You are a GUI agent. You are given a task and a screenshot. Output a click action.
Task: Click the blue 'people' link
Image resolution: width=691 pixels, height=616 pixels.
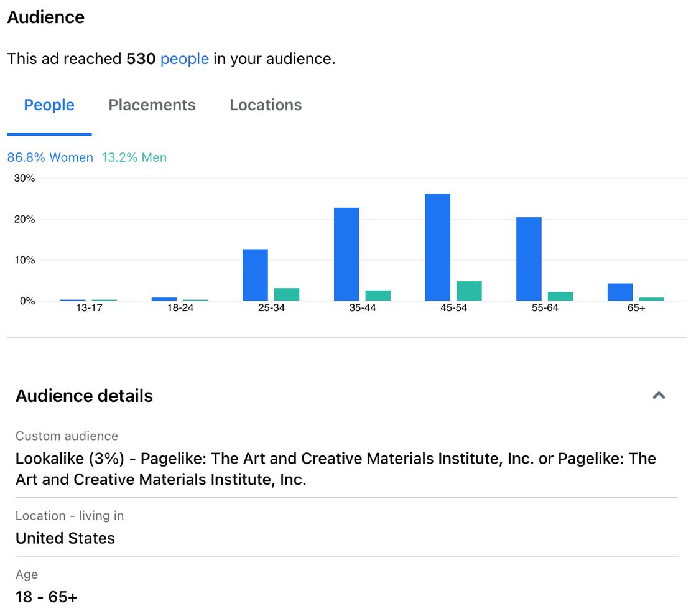point(184,59)
